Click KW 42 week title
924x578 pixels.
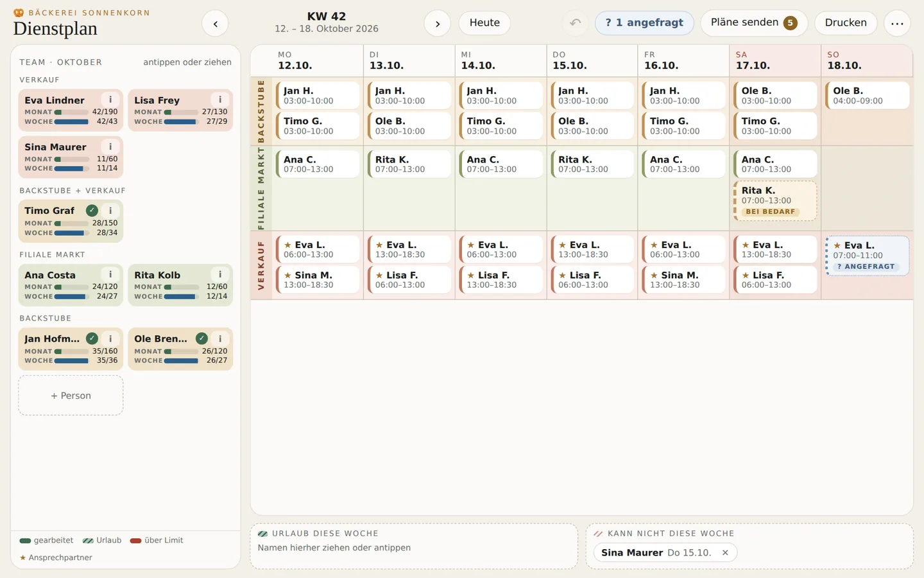(x=327, y=17)
